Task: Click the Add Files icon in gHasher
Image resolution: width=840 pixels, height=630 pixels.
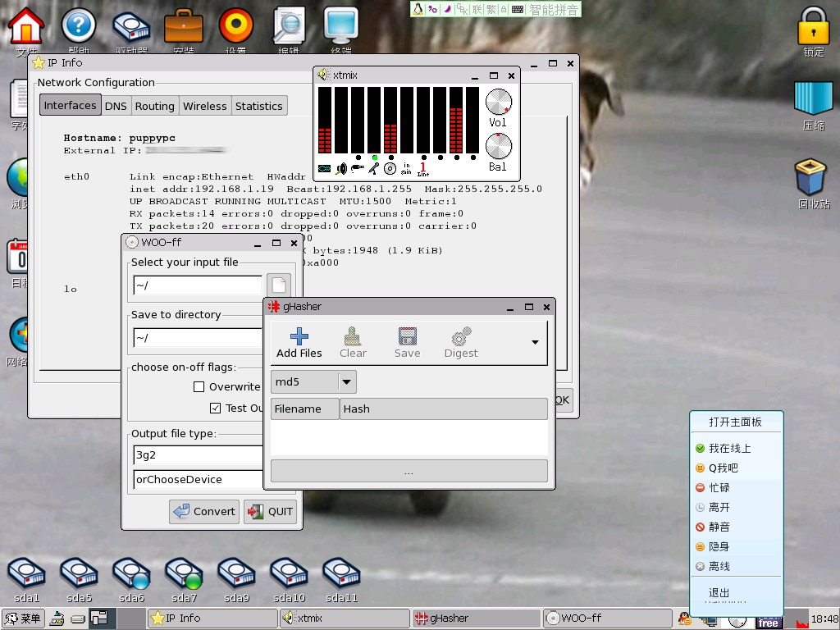Action: (x=299, y=336)
